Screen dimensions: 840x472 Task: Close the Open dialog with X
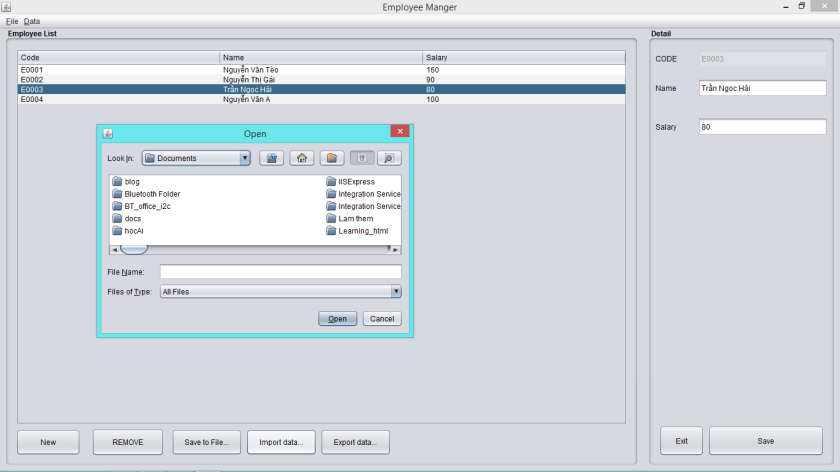[x=400, y=131]
